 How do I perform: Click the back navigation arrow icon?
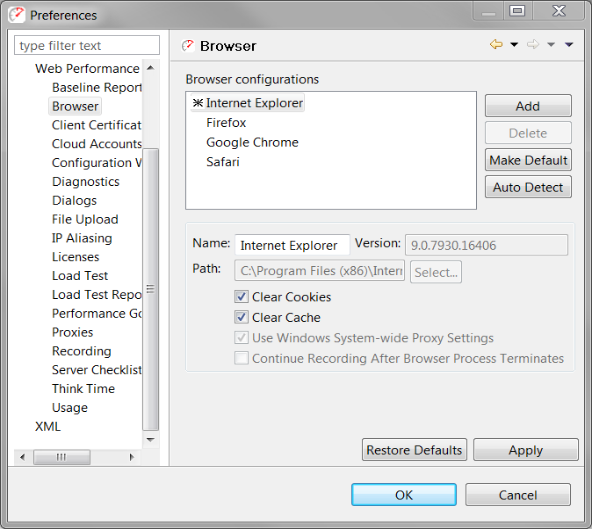click(x=496, y=45)
